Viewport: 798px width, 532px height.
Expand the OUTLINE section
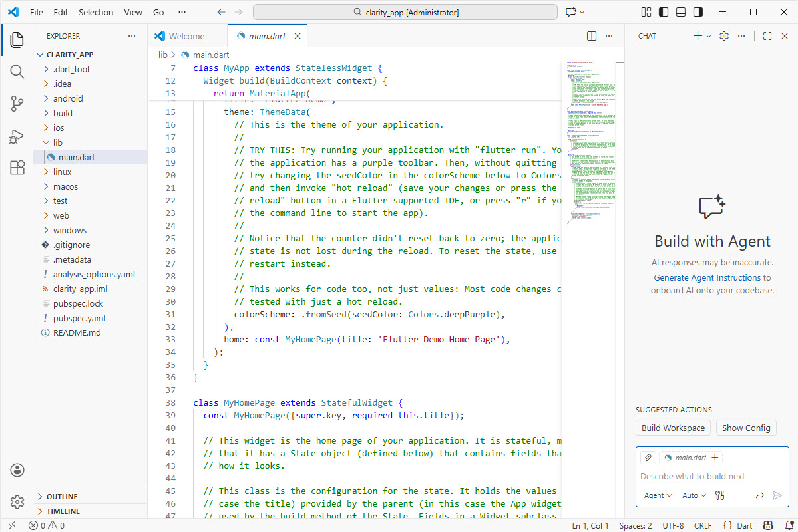tap(62, 497)
